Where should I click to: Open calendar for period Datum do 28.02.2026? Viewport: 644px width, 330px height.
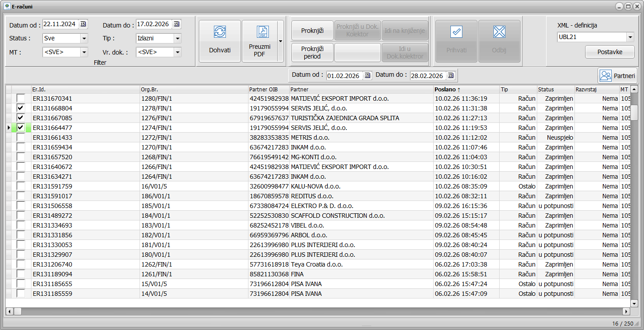[x=450, y=76]
